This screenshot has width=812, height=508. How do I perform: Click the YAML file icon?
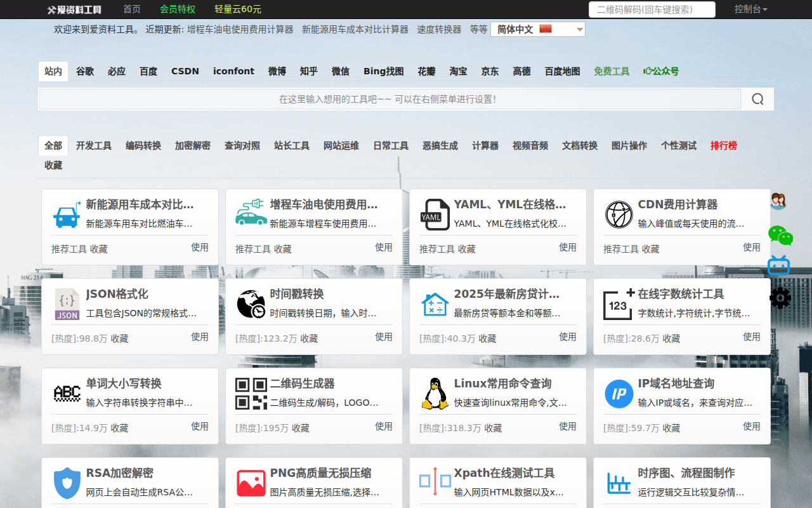434,215
